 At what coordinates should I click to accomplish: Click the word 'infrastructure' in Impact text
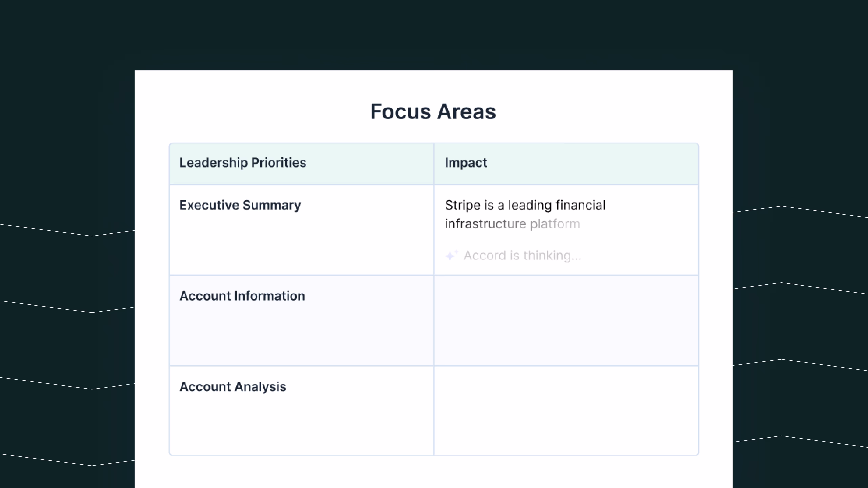[485, 224]
